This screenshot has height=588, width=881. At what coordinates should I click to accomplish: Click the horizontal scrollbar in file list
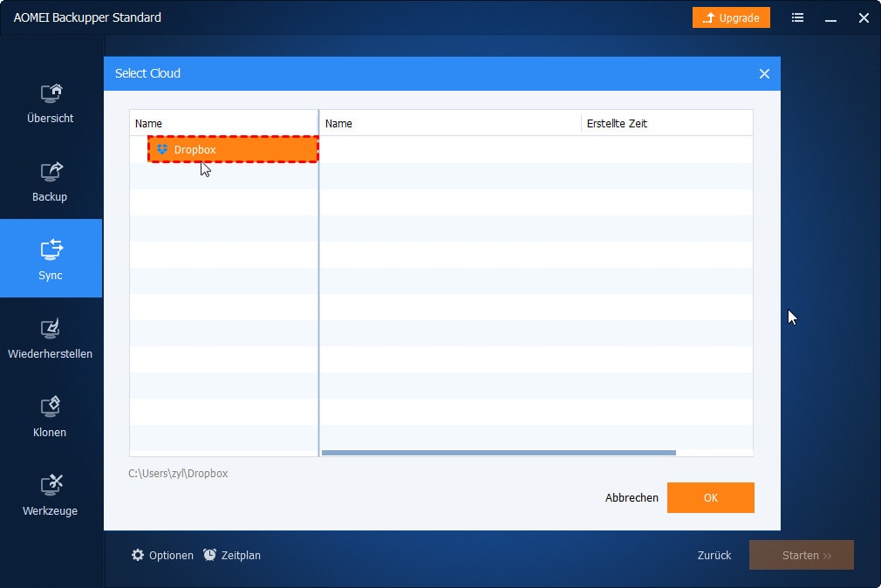(498, 453)
